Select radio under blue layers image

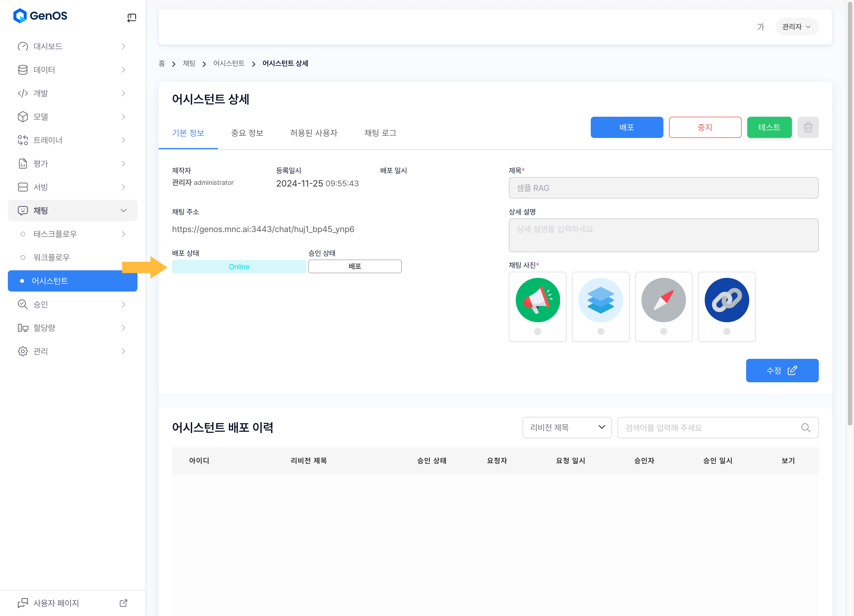pos(601,331)
